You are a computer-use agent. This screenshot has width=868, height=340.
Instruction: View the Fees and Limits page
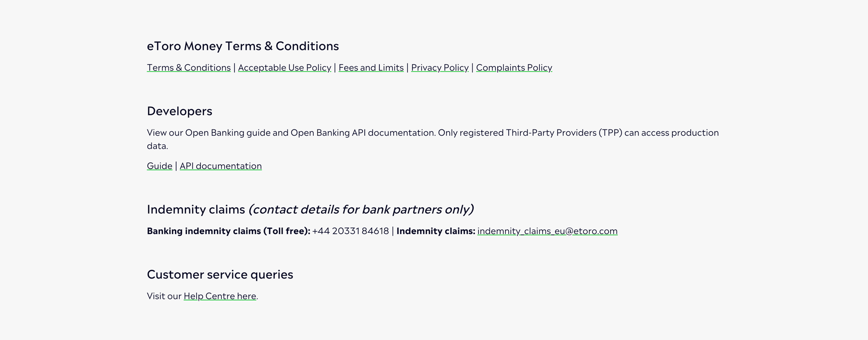pyautogui.click(x=371, y=67)
